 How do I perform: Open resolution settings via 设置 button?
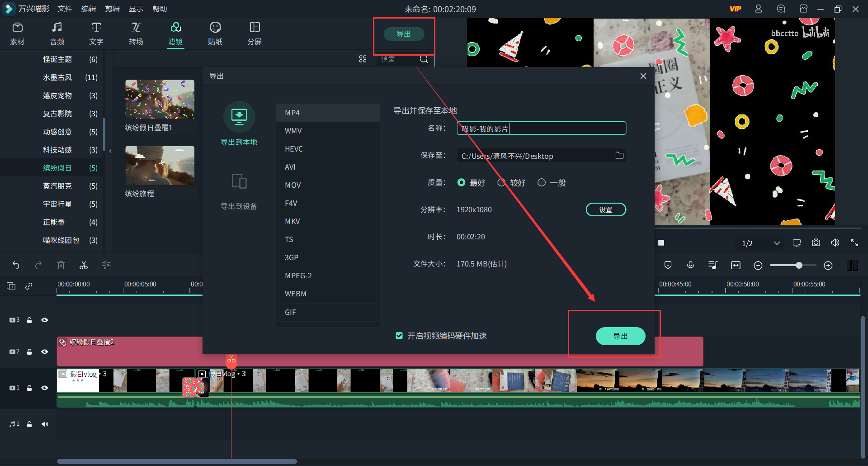[x=606, y=209]
